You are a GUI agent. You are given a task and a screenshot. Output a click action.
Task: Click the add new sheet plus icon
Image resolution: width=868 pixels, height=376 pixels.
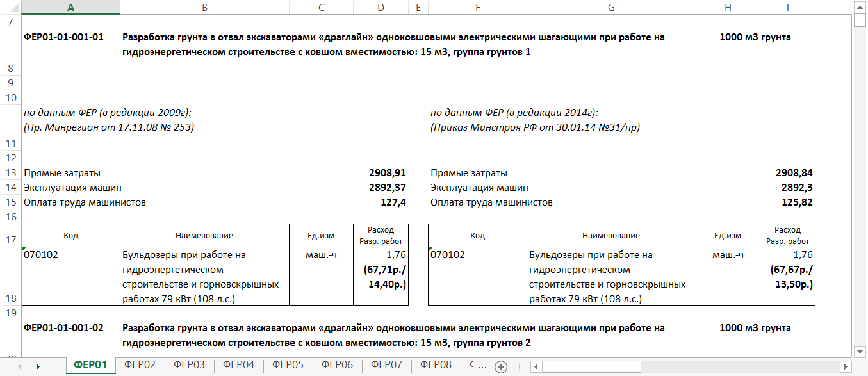tap(501, 366)
